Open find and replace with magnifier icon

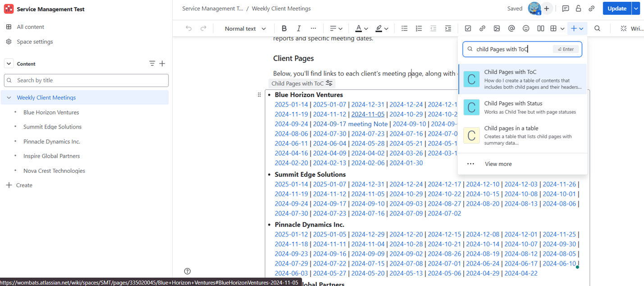coord(597,28)
